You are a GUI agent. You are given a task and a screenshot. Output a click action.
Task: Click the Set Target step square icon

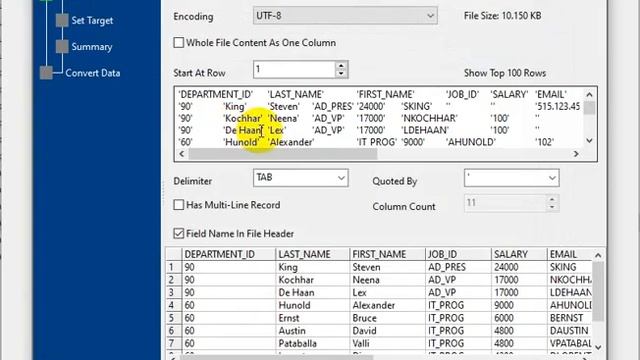[x=62, y=20]
